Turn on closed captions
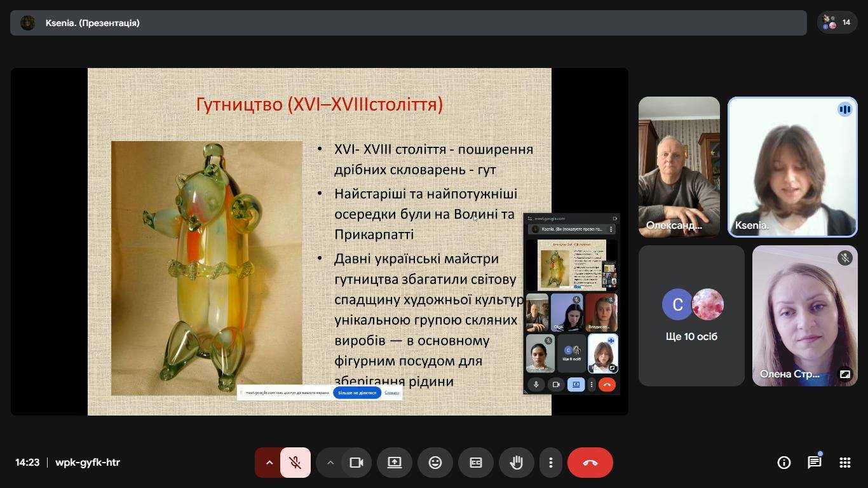Image resolution: width=868 pixels, height=488 pixels. pos(475,463)
